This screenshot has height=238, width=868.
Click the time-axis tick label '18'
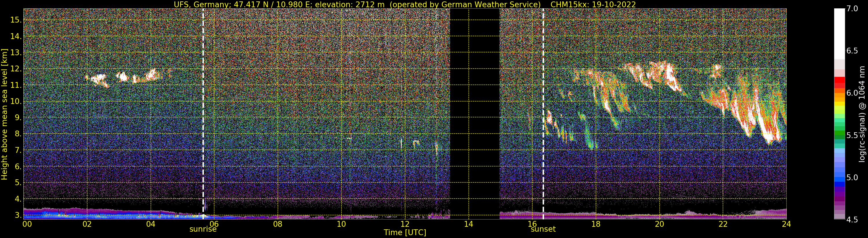pos(596,224)
